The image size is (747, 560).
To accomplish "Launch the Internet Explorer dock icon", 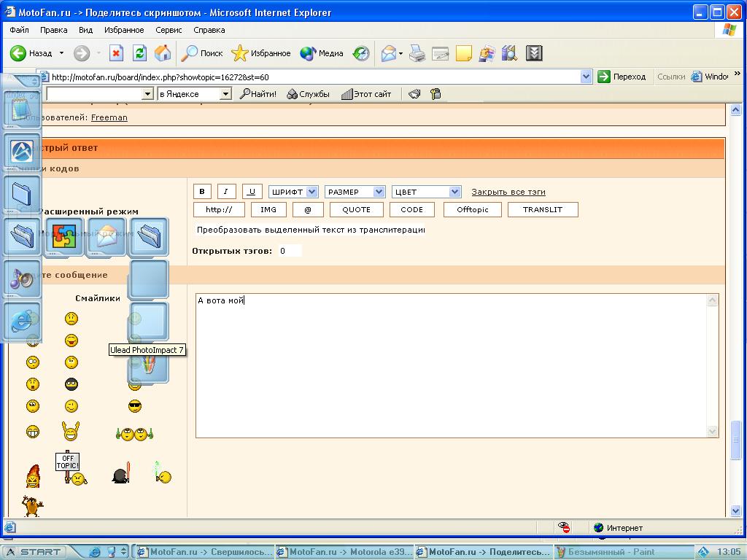I will pyautogui.click(x=22, y=321).
